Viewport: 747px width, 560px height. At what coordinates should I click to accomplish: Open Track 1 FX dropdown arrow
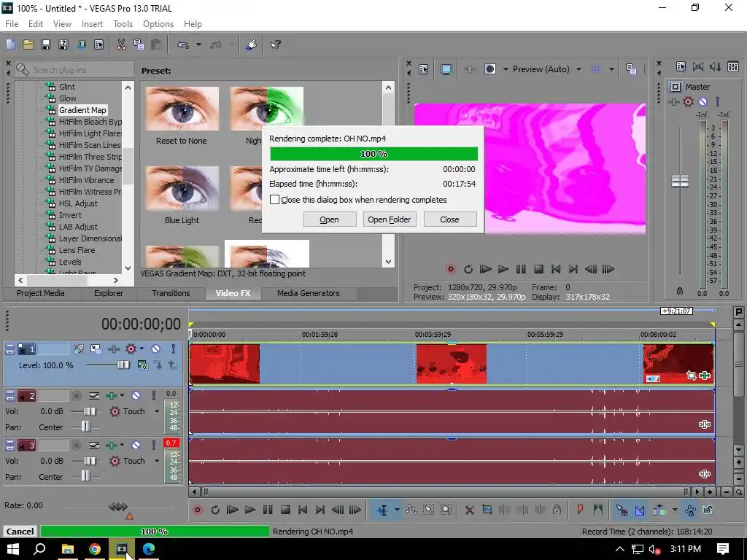point(142,349)
